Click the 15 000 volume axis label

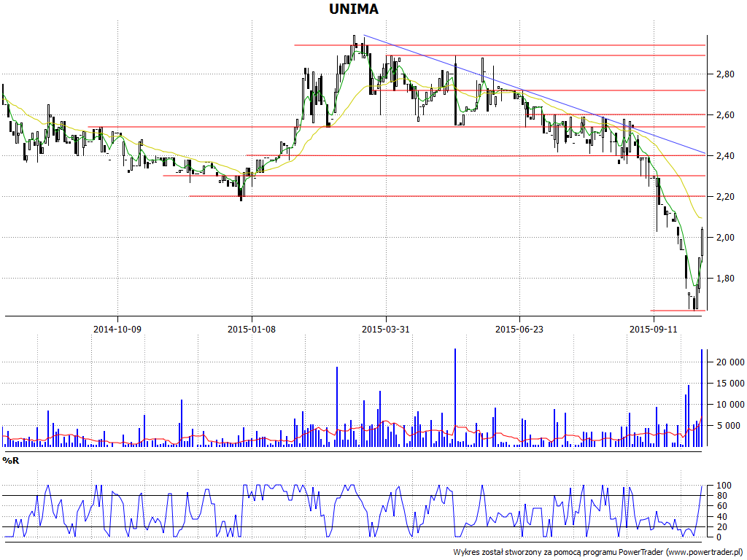730,384
